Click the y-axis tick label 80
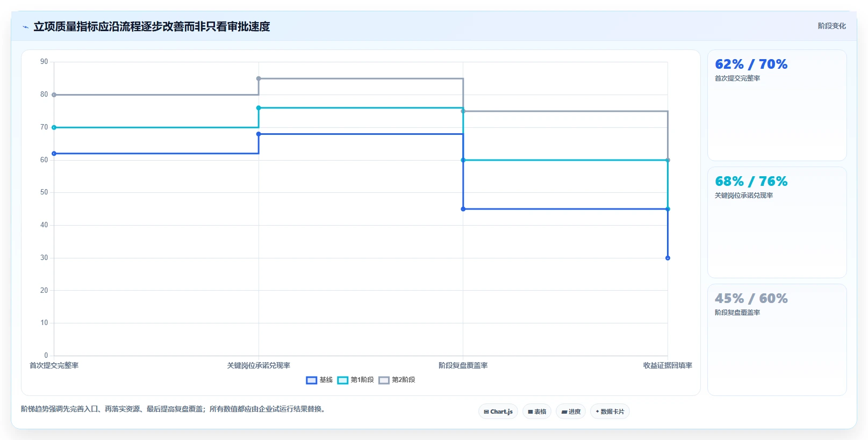This screenshot has width=868, height=440. (44, 95)
